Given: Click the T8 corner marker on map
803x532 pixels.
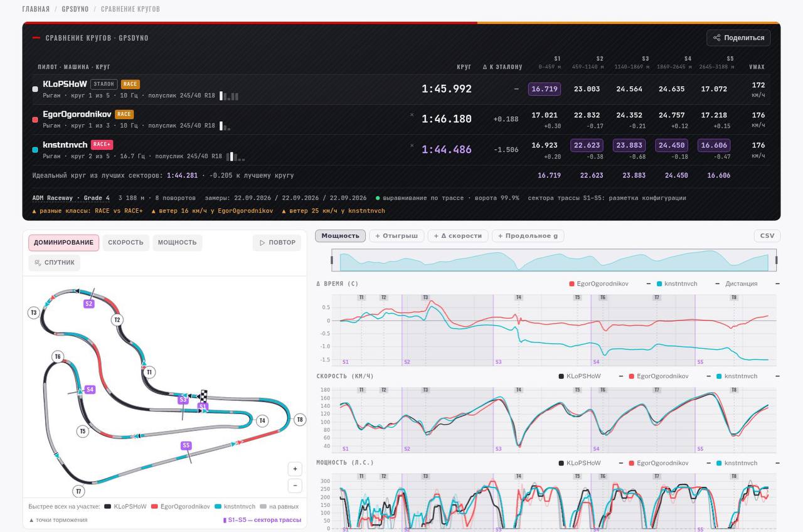Looking at the screenshot, I should pos(300,420).
